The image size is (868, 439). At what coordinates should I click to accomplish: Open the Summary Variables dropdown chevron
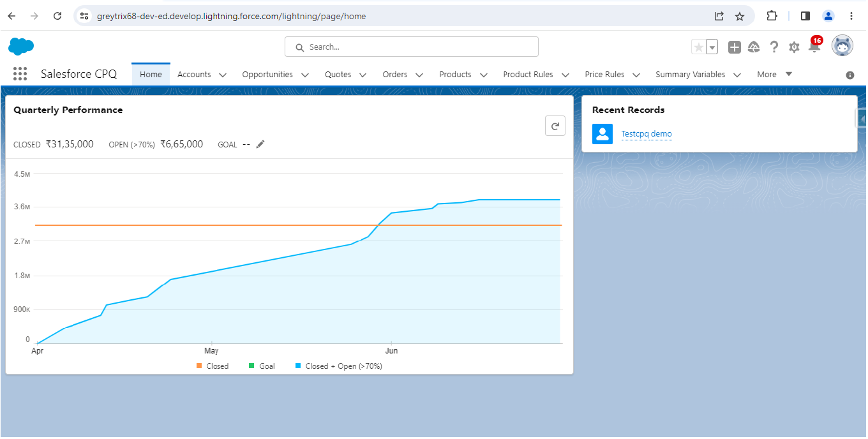tap(737, 75)
